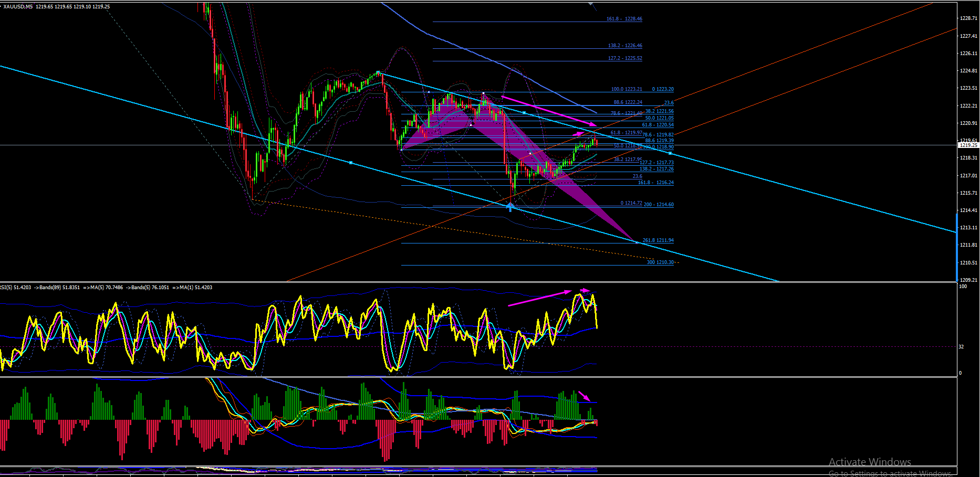Click the 1210.51 price on the scale
This screenshot has height=477, width=980.
click(969, 263)
